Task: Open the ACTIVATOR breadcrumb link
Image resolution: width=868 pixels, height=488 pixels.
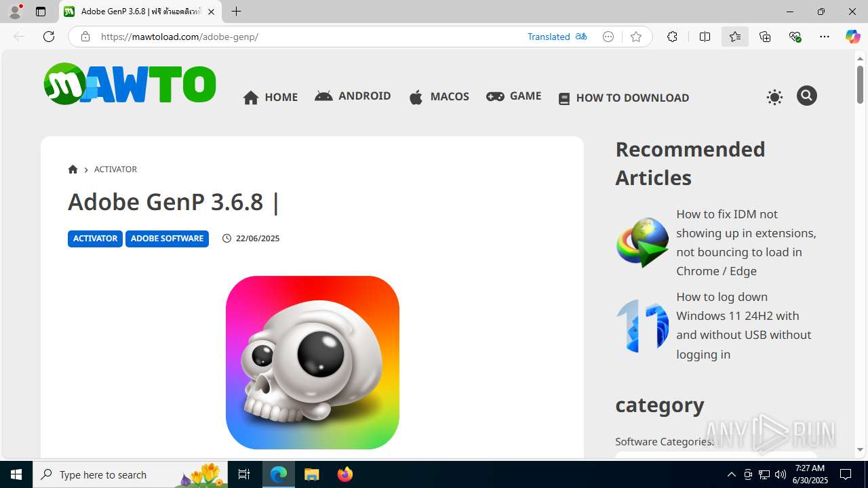Action: (x=115, y=169)
